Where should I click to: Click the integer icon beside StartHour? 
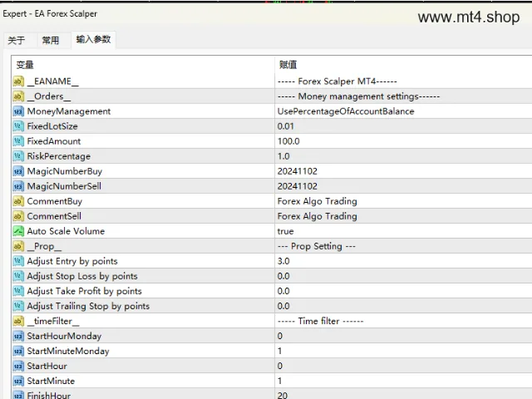(18, 366)
